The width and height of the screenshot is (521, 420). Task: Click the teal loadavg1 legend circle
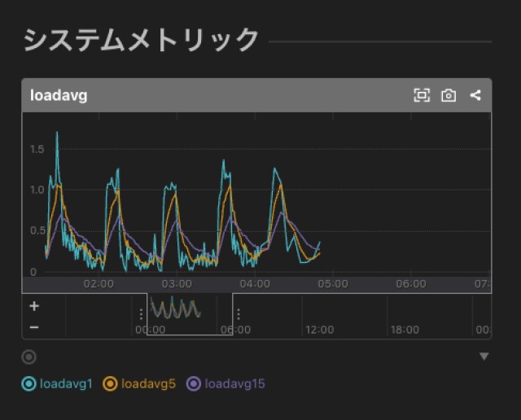pyautogui.click(x=29, y=383)
